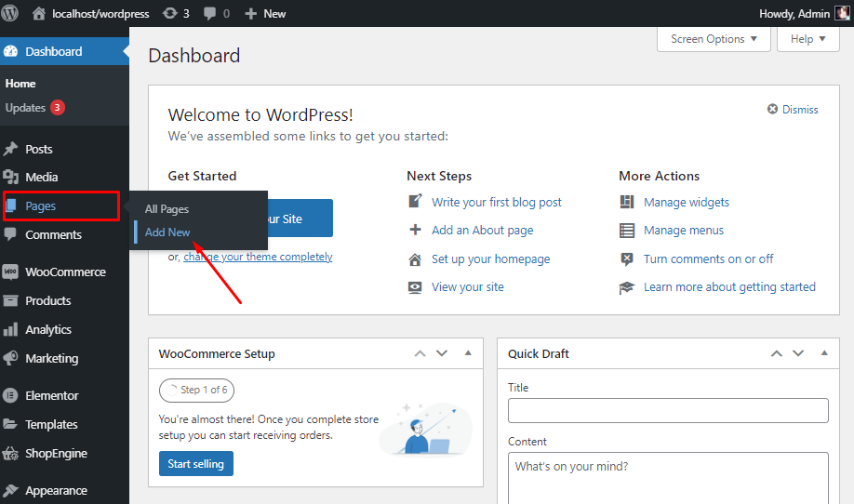Screen dimensions: 854x504
Task: Click the Comments speech bubble sidebar icon
Action: (x=10, y=234)
